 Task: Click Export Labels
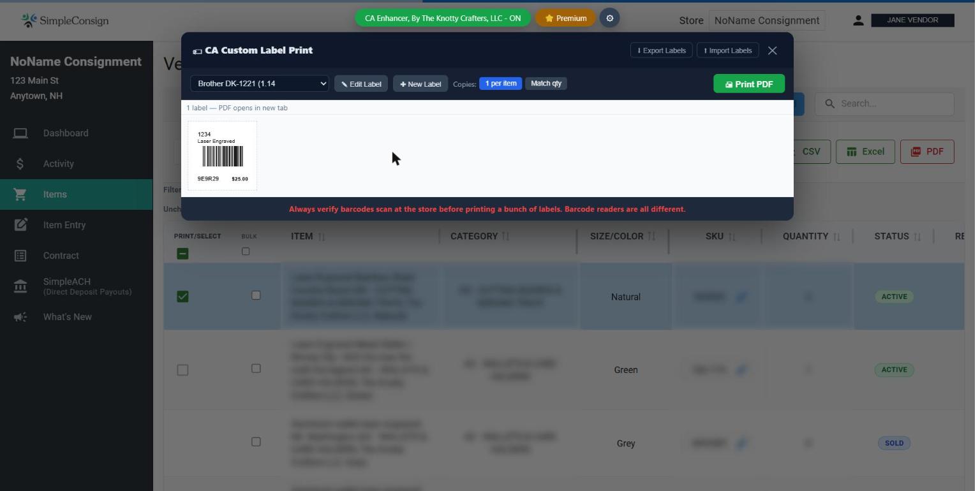(x=662, y=50)
